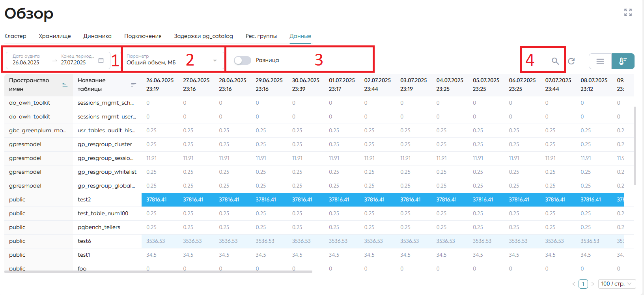Click the Конец периода end date field

tap(77, 62)
